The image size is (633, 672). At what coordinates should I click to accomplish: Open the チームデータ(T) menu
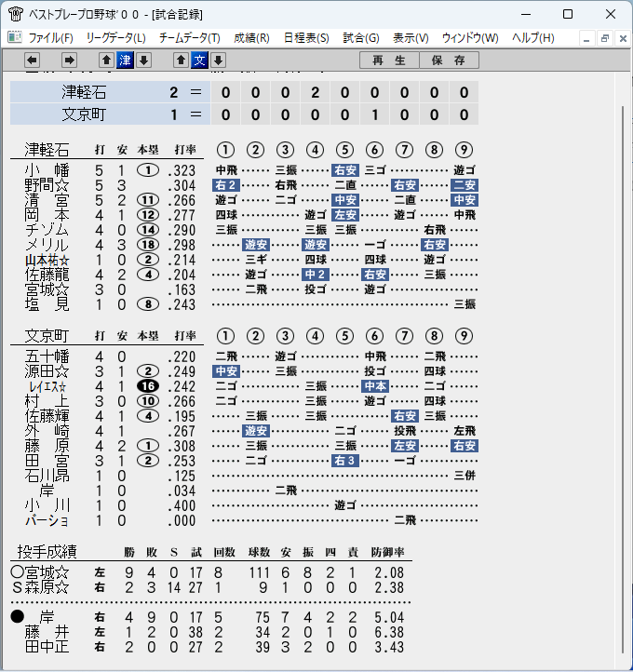coord(189,38)
